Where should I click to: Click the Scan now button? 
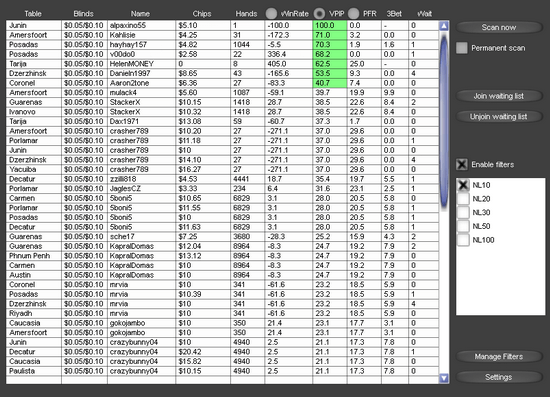[499, 27]
